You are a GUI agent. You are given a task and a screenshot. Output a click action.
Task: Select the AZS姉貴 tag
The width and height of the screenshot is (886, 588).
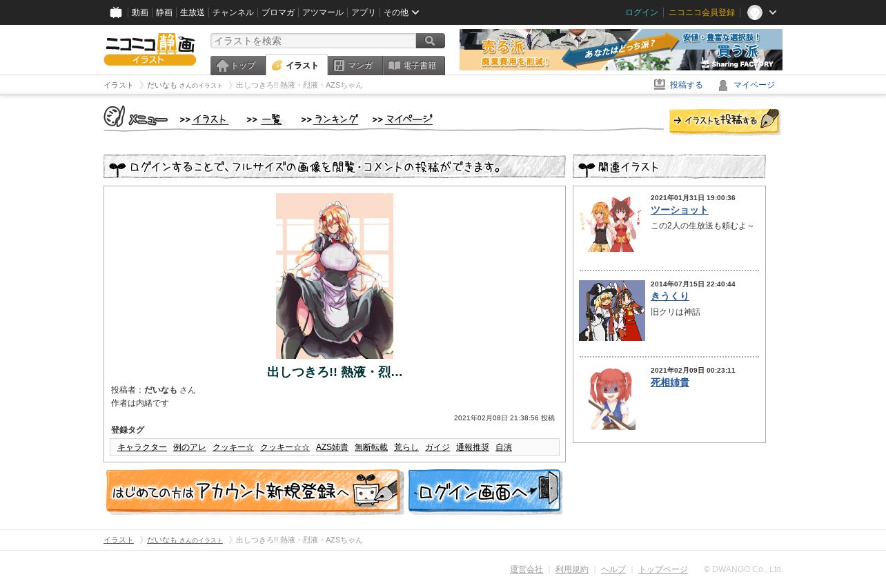pyautogui.click(x=332, y=447)
